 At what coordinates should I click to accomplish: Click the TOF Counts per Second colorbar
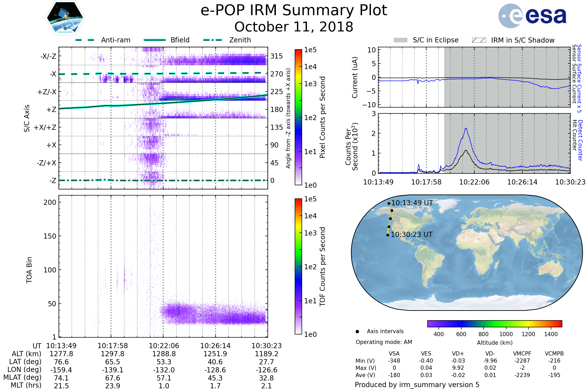click(x=298, y=266)
